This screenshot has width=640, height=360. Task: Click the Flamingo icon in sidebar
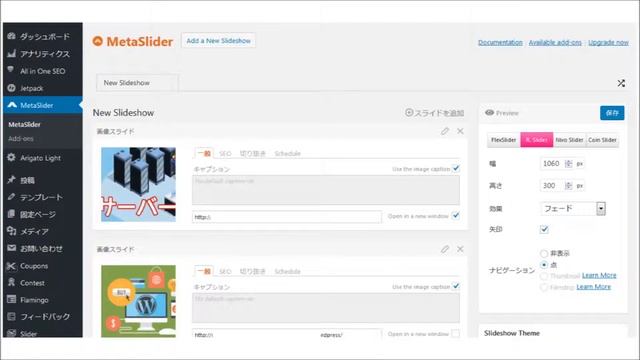[x=11, y=300]
